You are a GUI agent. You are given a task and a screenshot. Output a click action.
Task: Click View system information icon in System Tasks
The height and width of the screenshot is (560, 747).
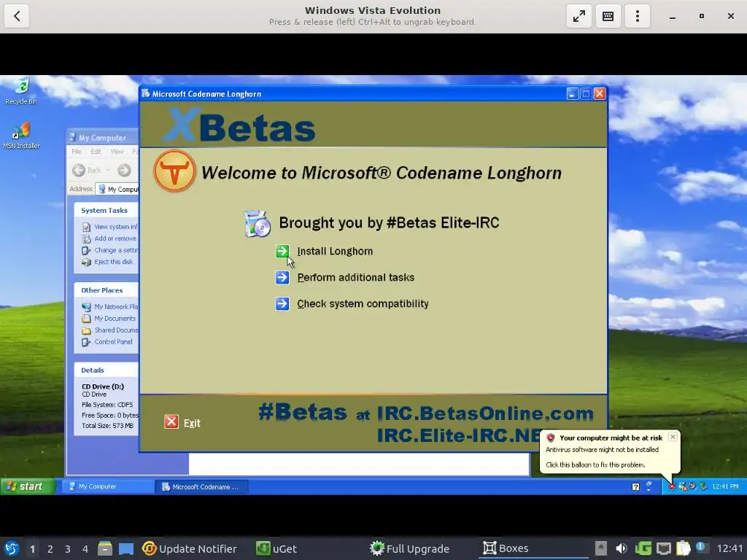(x=86, y=227)
